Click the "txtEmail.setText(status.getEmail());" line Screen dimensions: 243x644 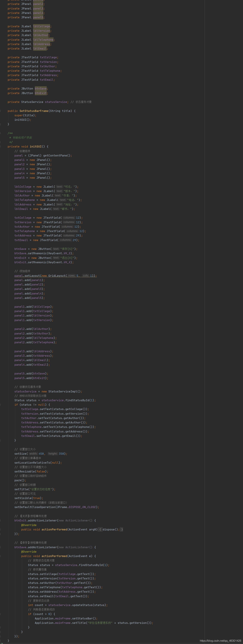[x=52, y=436]
